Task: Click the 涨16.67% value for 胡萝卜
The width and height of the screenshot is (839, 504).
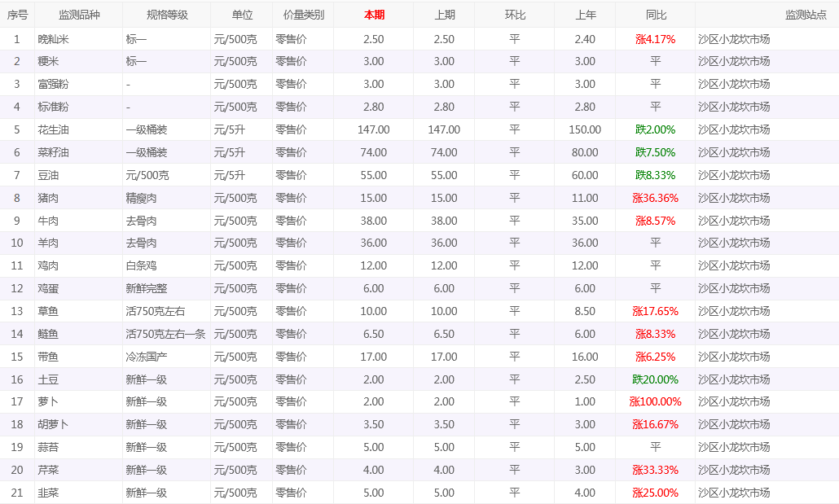Action: (x=656, y=425)
